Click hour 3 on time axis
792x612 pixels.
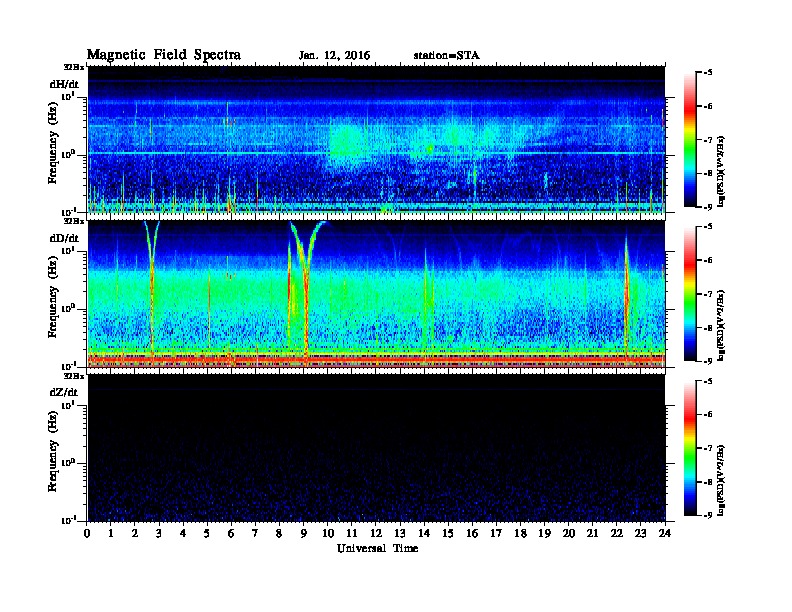159,533
